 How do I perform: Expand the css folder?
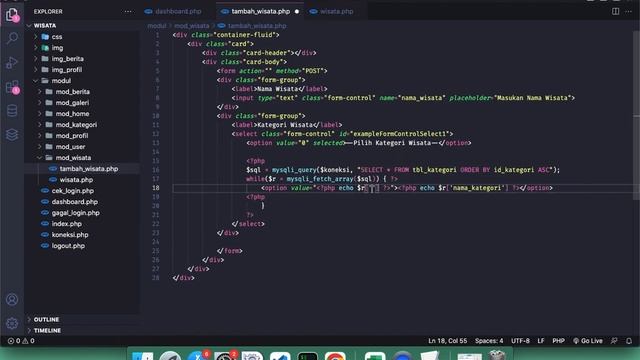(x=57, y=37)
